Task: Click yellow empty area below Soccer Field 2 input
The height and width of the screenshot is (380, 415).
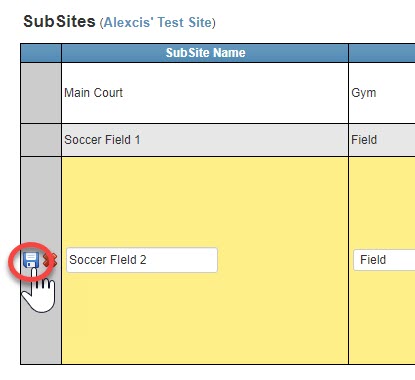Action: (x=205, y=318)
